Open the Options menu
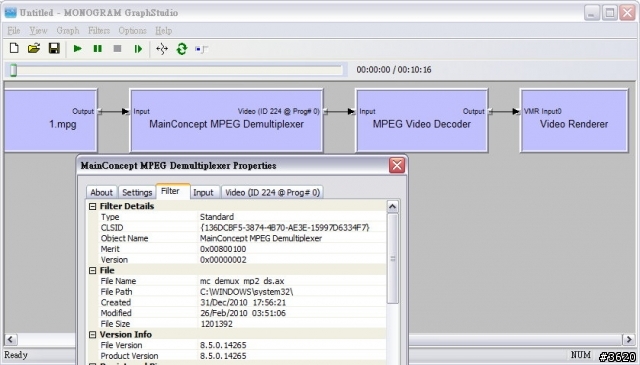640x365 pixels. [132, 31]
